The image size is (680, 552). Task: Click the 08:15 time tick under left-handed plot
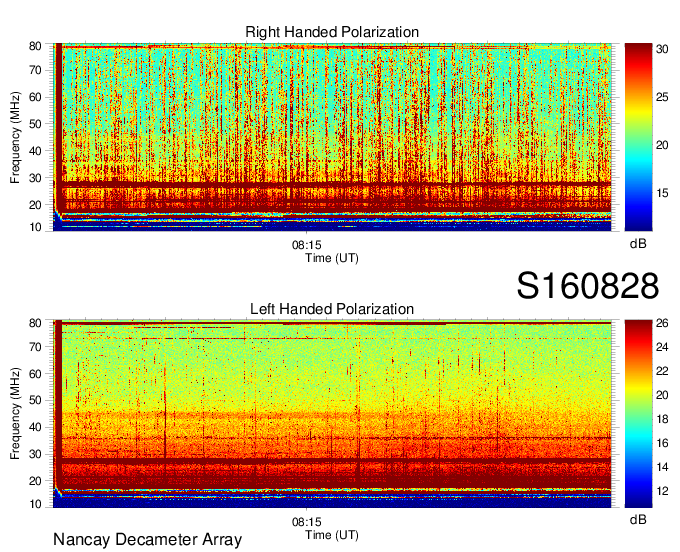tap(307, 522)
